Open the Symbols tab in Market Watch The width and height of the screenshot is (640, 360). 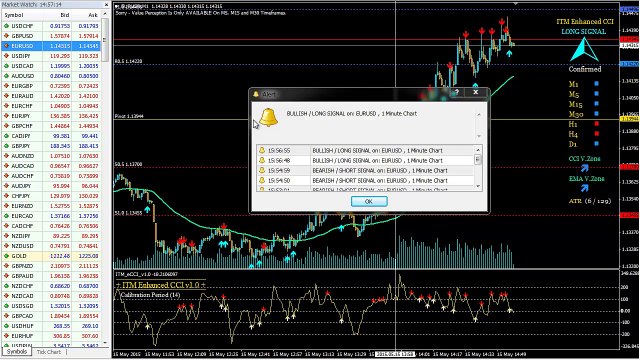pyautogui.click(x=17, y=352)
